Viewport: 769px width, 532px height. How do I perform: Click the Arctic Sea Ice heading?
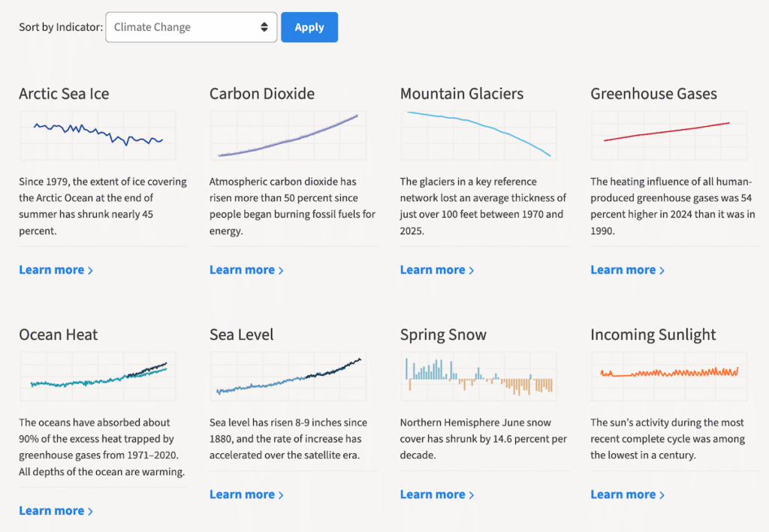coord(65,94)
